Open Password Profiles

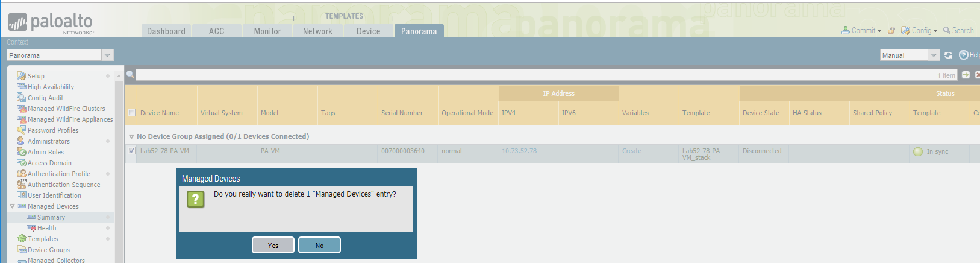(x=53, y=130)
